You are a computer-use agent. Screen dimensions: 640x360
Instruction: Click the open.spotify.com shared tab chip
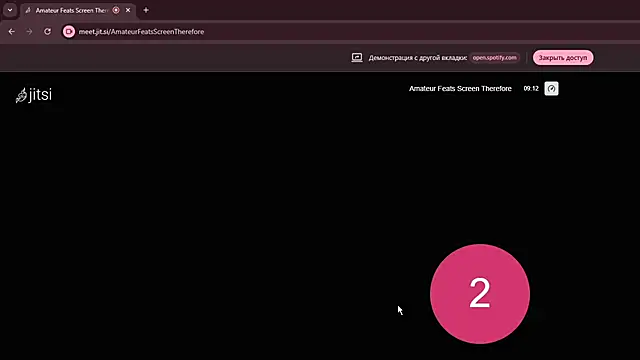(494, 58)
